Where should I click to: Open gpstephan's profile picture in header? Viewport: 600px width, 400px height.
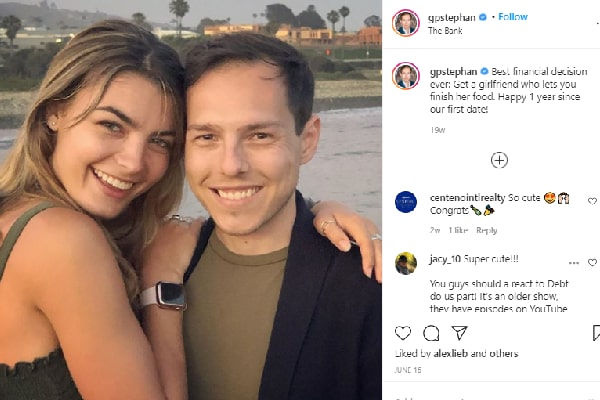405,23
